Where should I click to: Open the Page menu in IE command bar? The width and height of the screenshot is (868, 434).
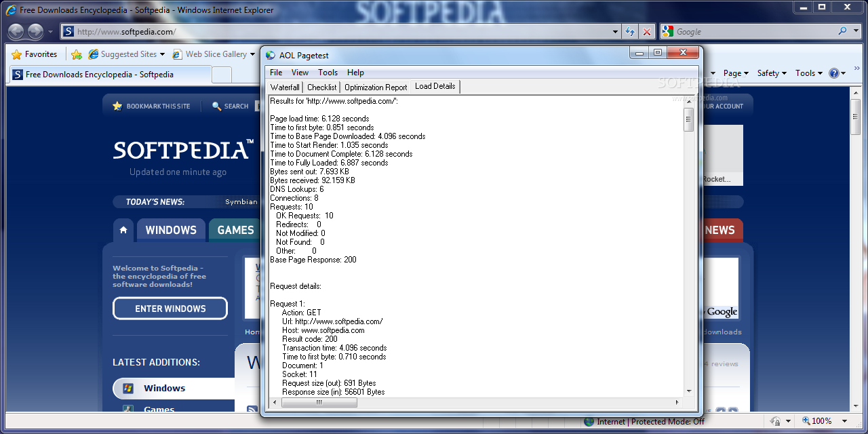736,73
